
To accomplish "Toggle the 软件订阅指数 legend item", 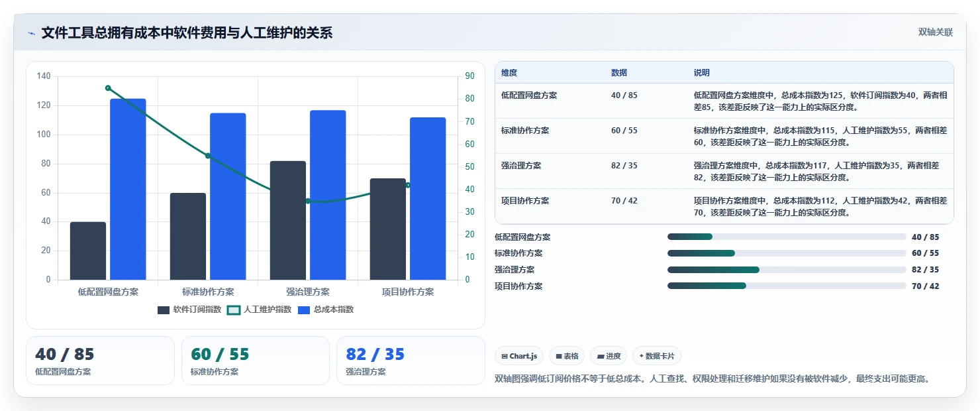I will pos(189,310).
